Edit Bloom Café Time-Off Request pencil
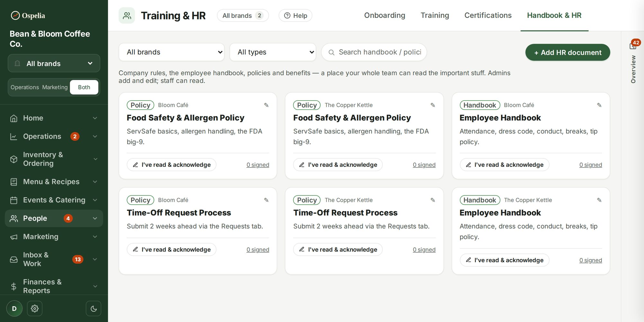 [266, 200]
